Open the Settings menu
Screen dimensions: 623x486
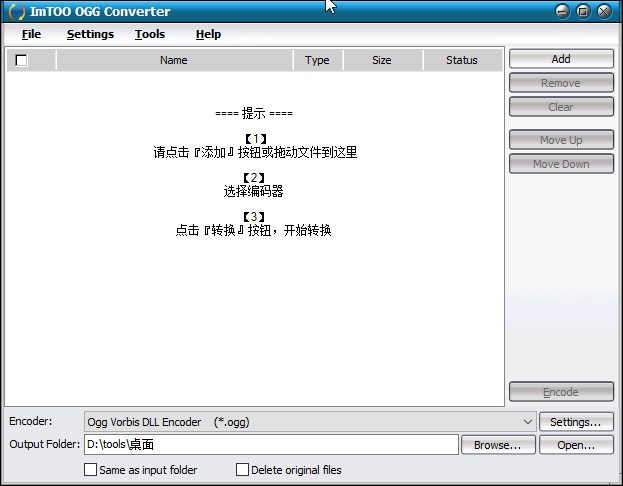[90, 34]
